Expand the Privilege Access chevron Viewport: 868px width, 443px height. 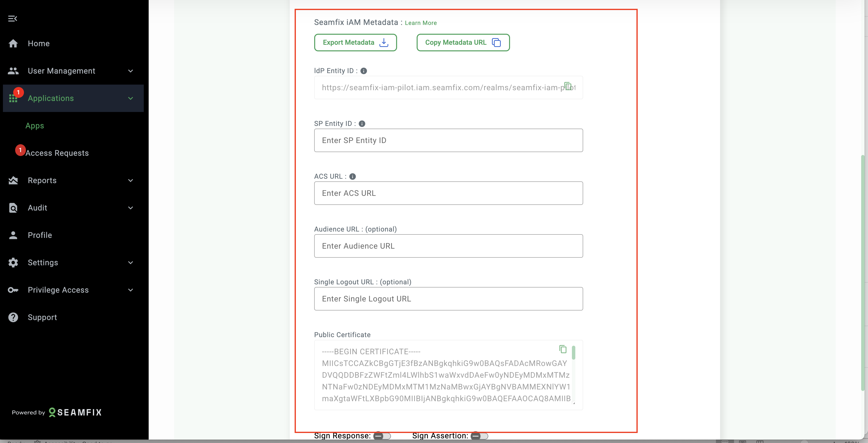[131, 290]
